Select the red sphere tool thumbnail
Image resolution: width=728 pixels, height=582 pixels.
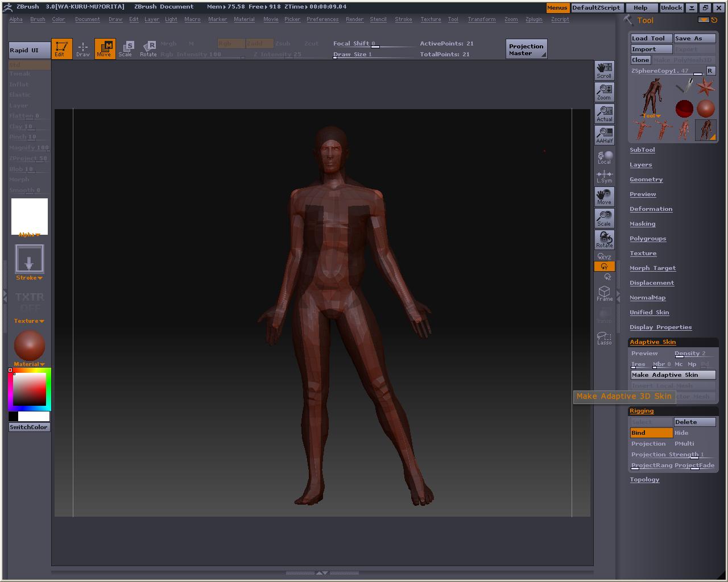point(684,108)
